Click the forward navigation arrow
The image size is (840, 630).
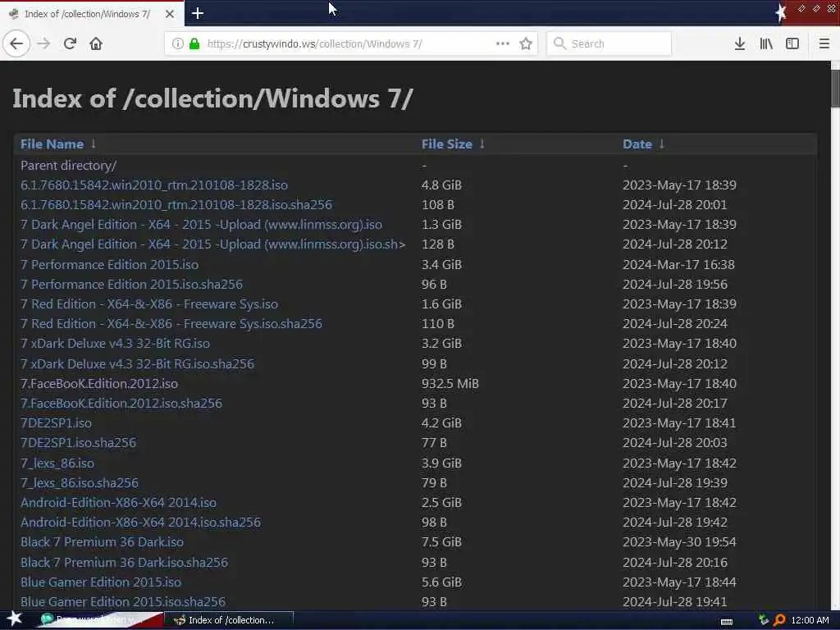pyautogui.click(x=44, y=43)
